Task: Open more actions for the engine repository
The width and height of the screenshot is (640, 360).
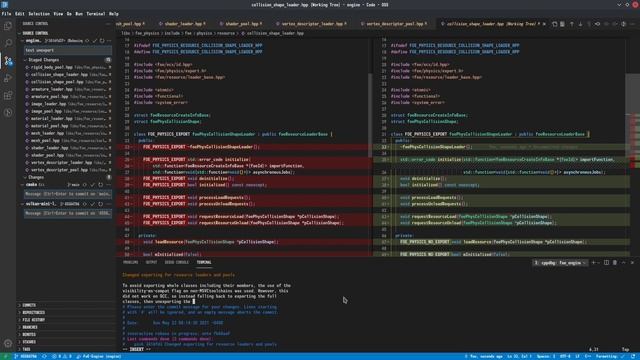Action: pos(109,41)
